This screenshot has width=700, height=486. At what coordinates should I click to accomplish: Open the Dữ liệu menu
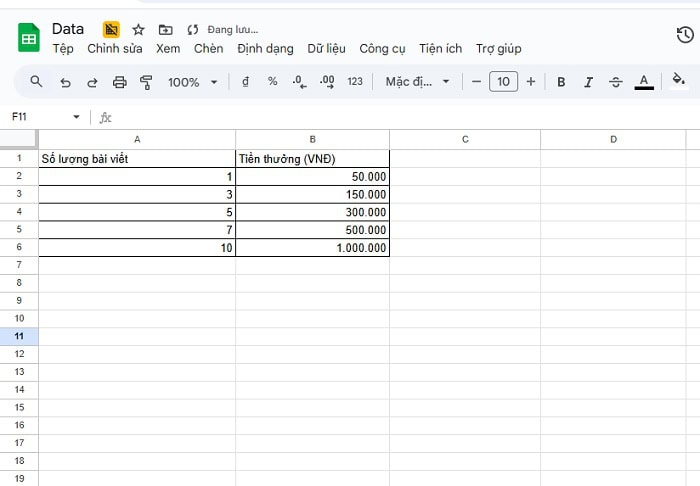[x=328, y=48]
